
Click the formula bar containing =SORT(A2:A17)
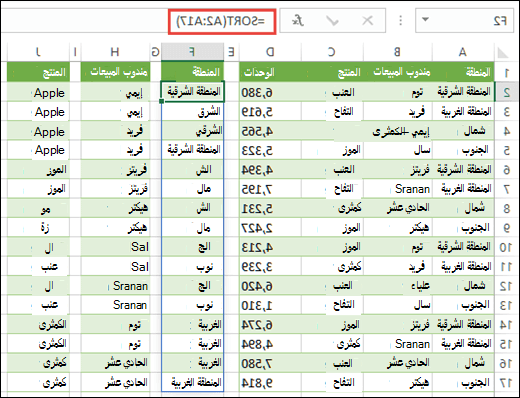[x=222, y=21]
